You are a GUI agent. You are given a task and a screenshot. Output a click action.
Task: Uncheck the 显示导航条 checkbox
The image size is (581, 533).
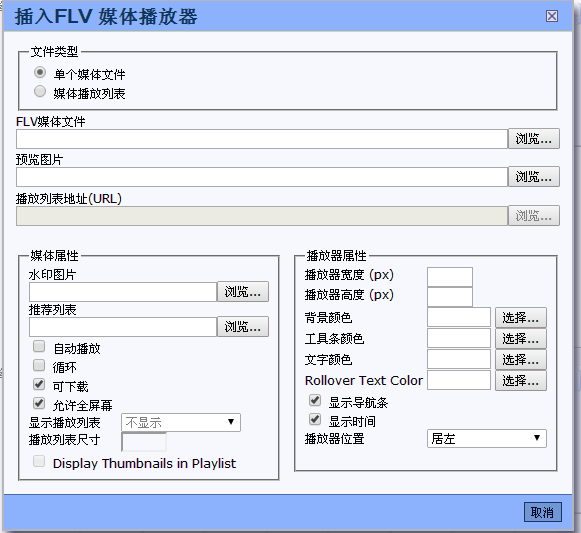tap(315, 400)
